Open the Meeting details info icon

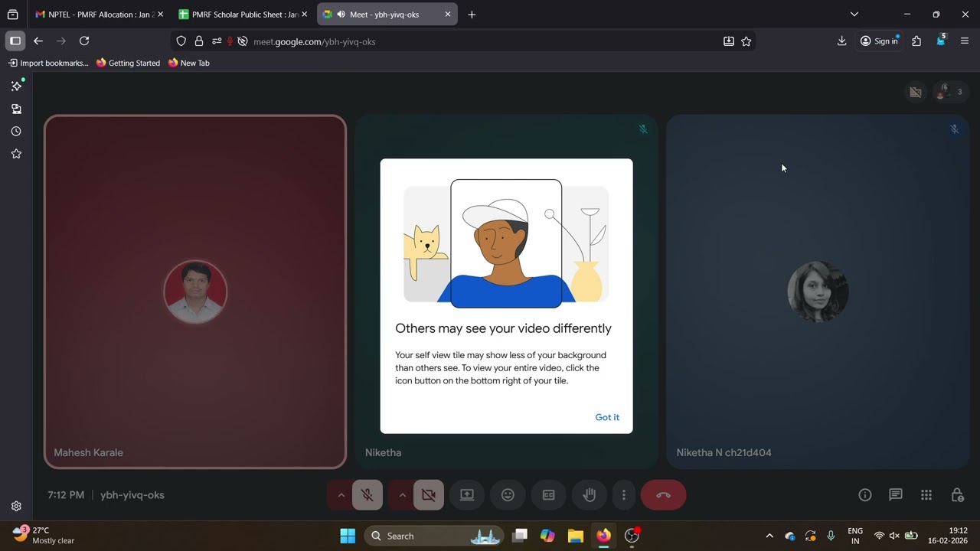[x=865, y=495]
